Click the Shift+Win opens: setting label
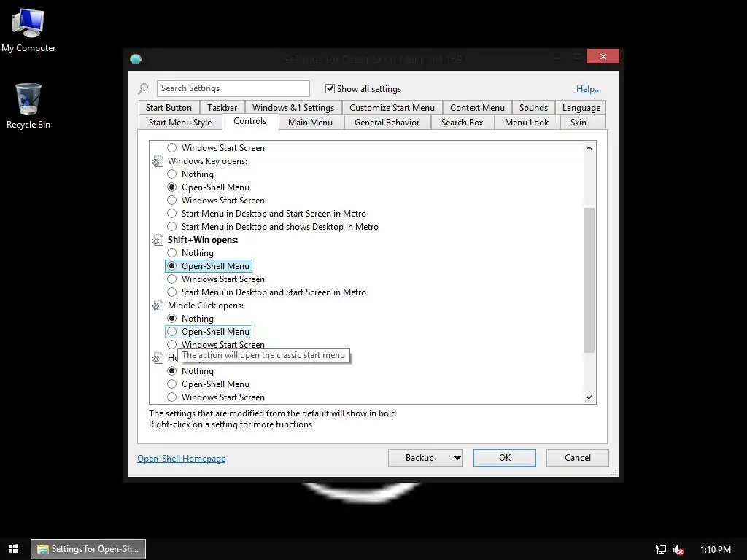747x560 pixels. [203, 240]
